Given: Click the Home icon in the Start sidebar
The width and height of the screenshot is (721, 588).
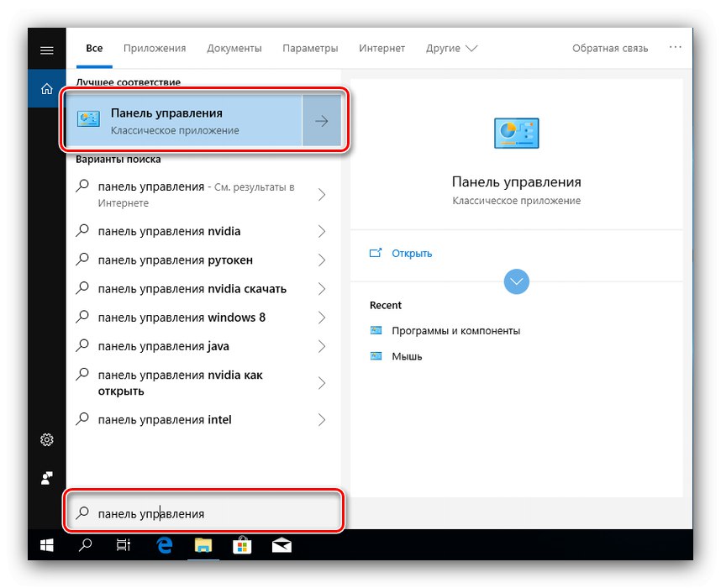Looking at the screenshot, I should pos(46,88).
